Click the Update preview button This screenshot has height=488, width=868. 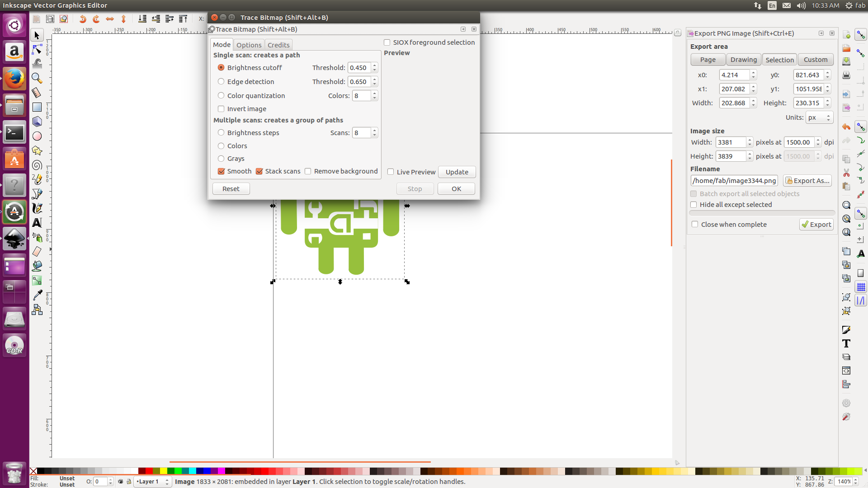pos(457,172)
